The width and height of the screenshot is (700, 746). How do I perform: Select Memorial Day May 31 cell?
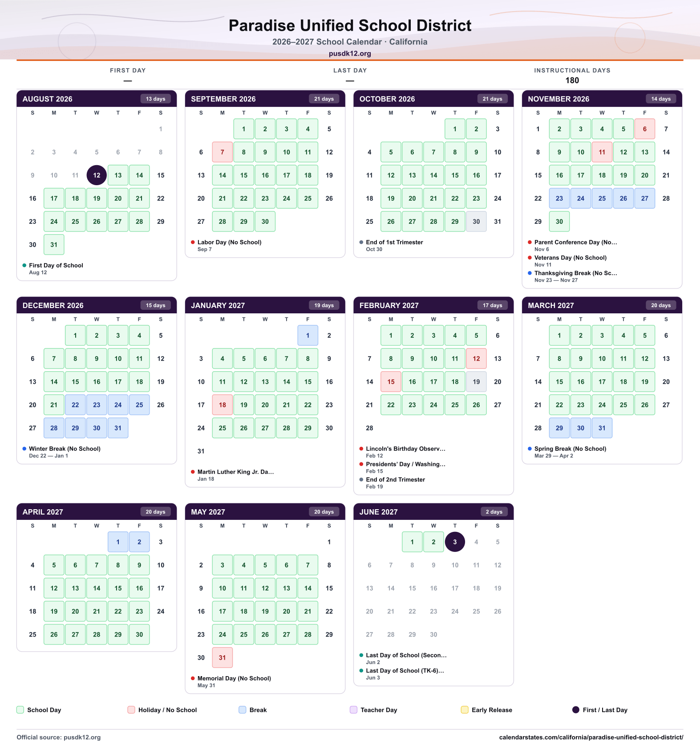pos(223,657)
